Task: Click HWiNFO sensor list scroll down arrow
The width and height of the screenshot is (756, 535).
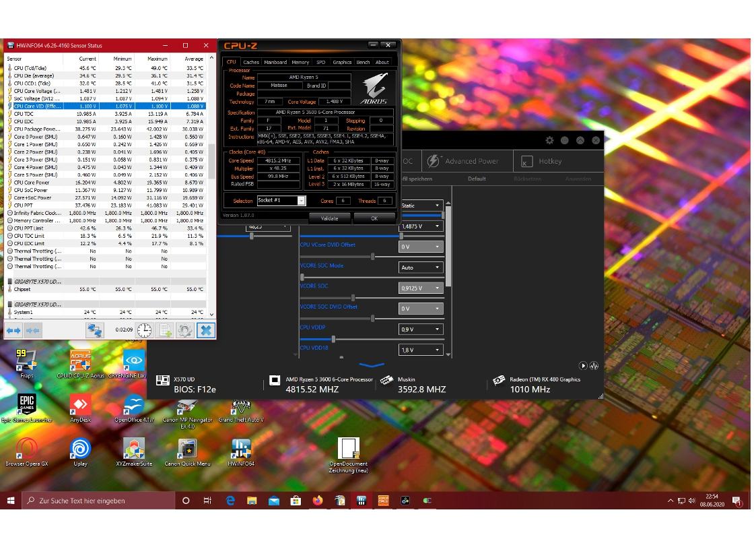Action: tap(211, 314)
